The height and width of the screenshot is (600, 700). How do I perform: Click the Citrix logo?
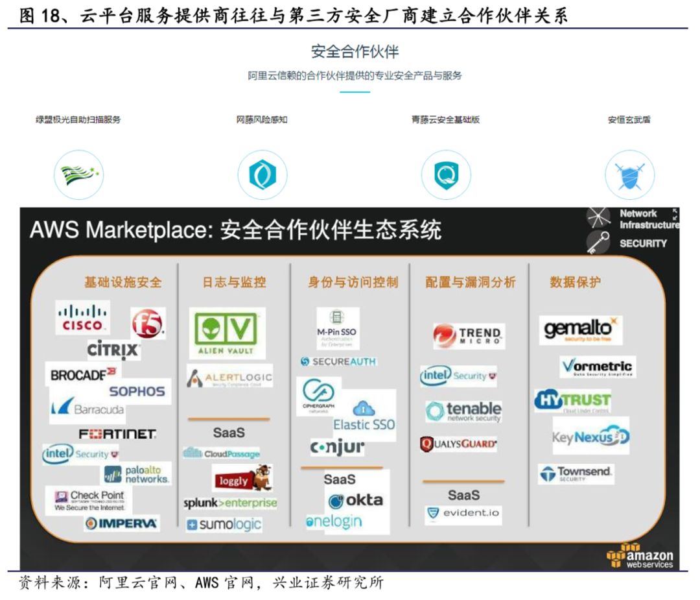coord(113,350)
